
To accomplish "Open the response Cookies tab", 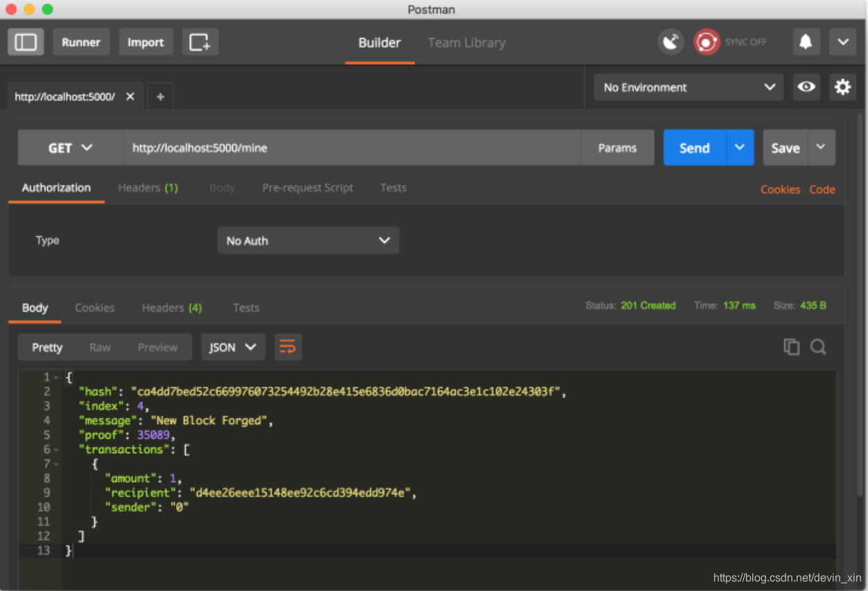I will tap(95, 308).
